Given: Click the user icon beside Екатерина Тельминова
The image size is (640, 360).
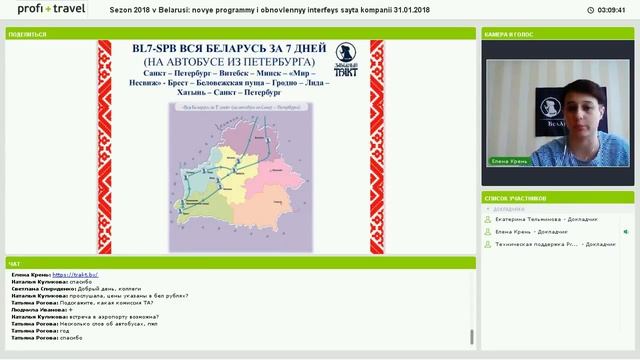Looking at the screenshot, I should point(487,220).
